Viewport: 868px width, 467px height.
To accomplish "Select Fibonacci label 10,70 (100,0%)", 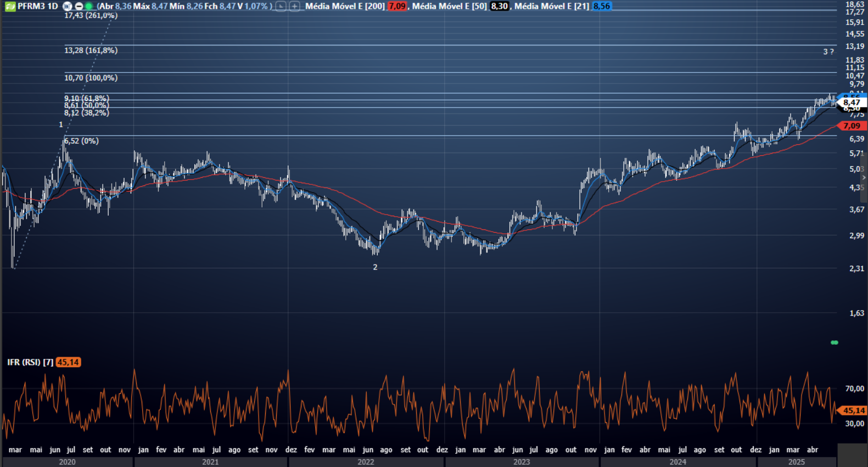I will point(91,77).
